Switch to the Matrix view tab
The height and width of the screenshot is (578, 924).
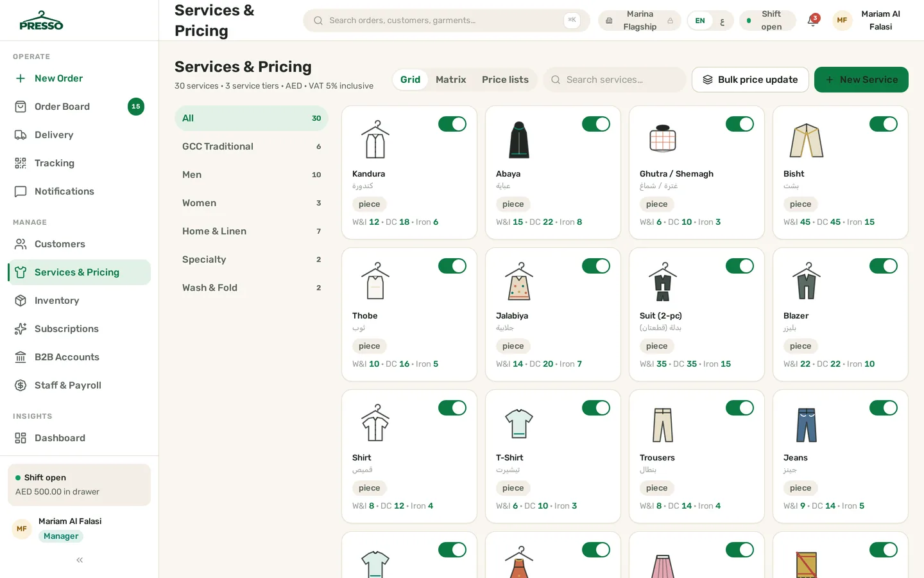[x=451, y=80]
